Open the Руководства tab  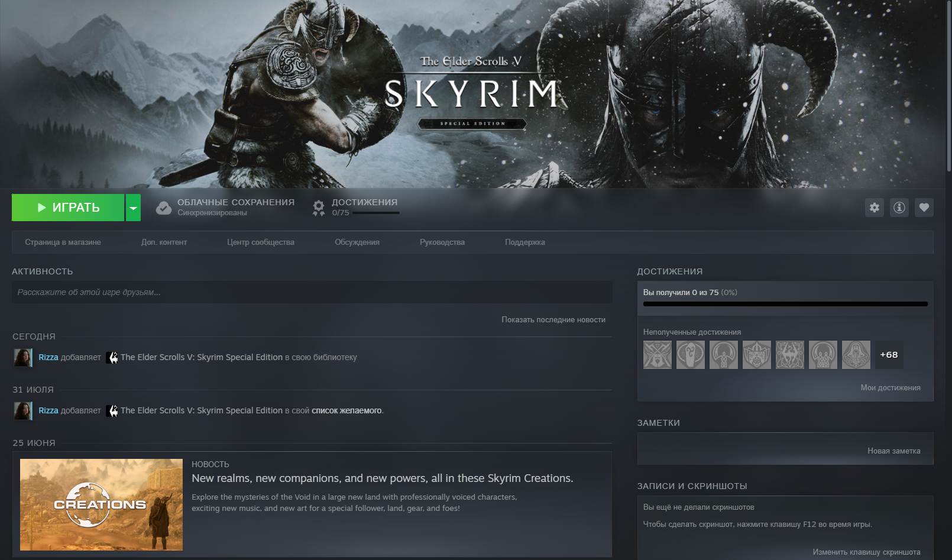click(442, 242)
